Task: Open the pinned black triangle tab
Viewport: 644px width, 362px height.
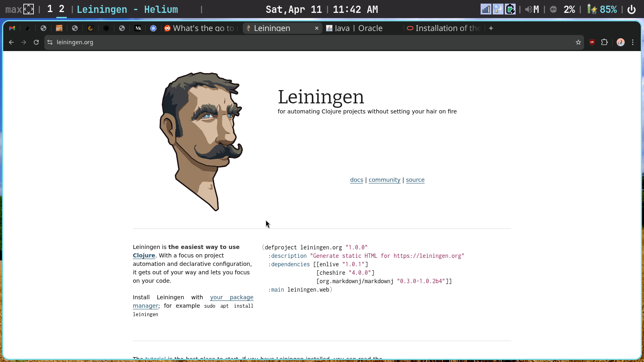Action: tap(28, 28)
